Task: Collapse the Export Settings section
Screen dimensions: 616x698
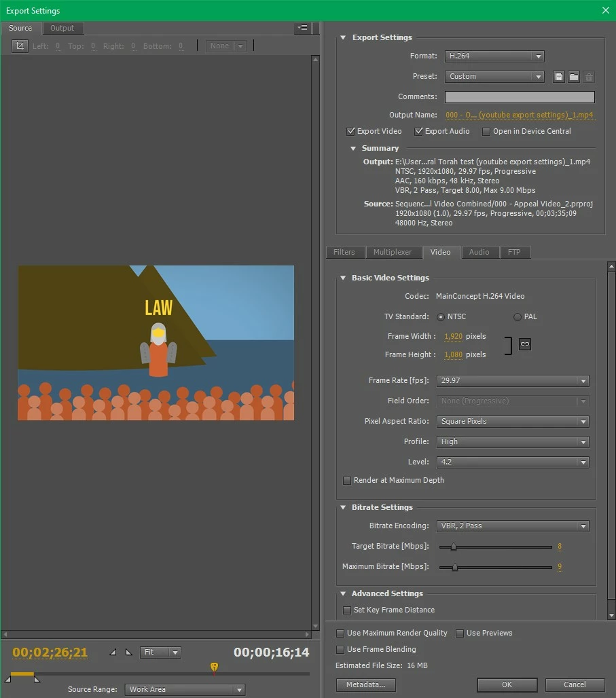Action: tap(343, 37)
